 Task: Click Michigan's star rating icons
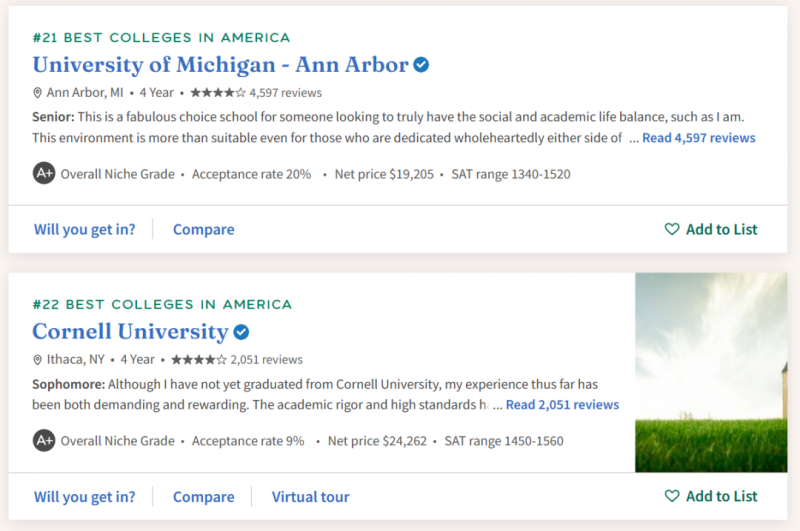(218, 92)
